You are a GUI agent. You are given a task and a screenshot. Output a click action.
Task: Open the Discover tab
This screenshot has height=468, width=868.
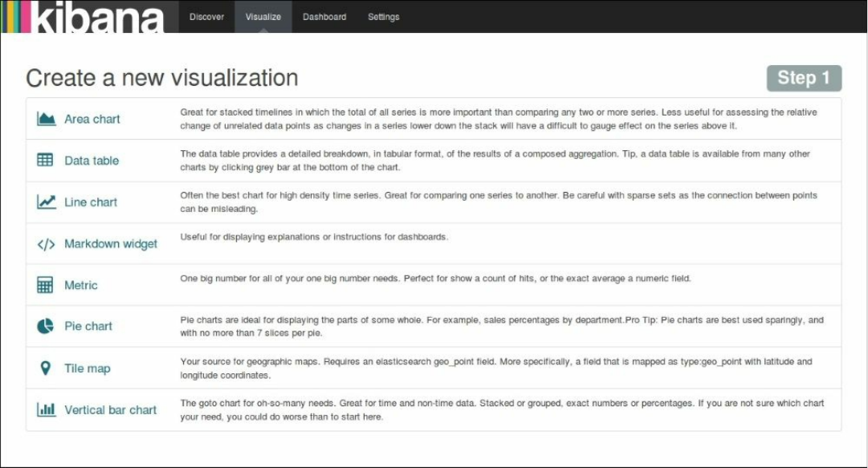206,17
